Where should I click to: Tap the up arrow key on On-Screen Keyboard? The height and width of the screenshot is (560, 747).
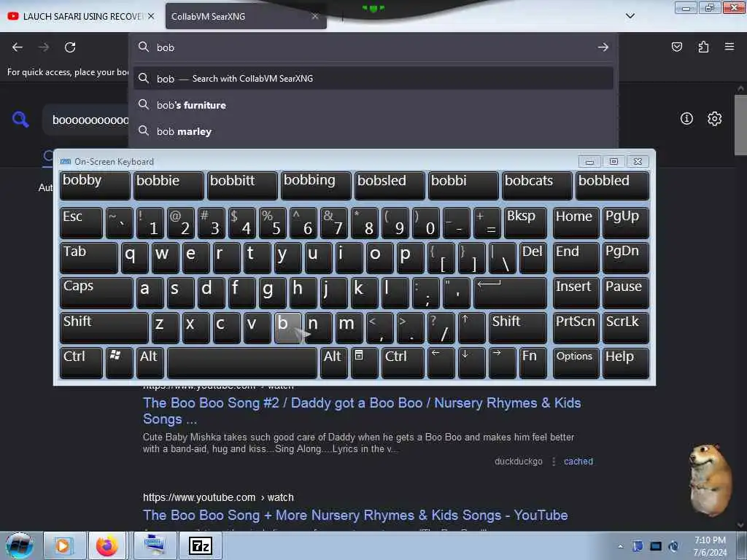472,327
